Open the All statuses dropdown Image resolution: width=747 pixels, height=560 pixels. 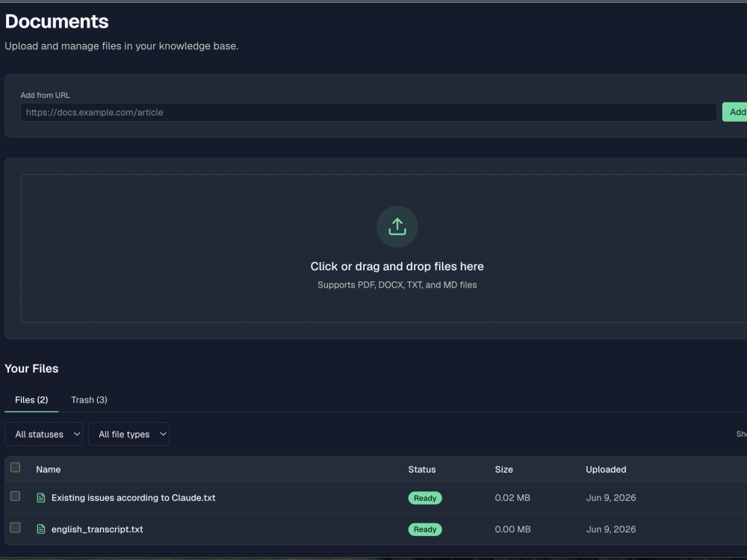tap(44, 434)
